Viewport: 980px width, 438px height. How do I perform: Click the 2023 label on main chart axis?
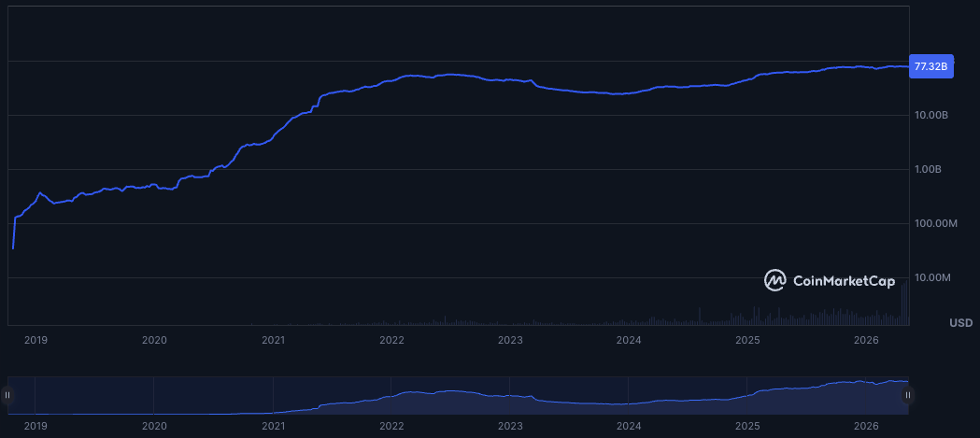(510, 340)
